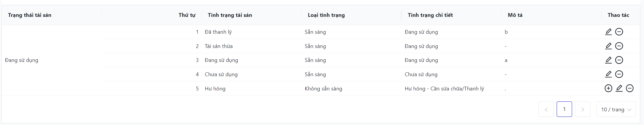
Task: Delete the 'Chưa sử dụng' row
Action: click(x=619, y=74)
